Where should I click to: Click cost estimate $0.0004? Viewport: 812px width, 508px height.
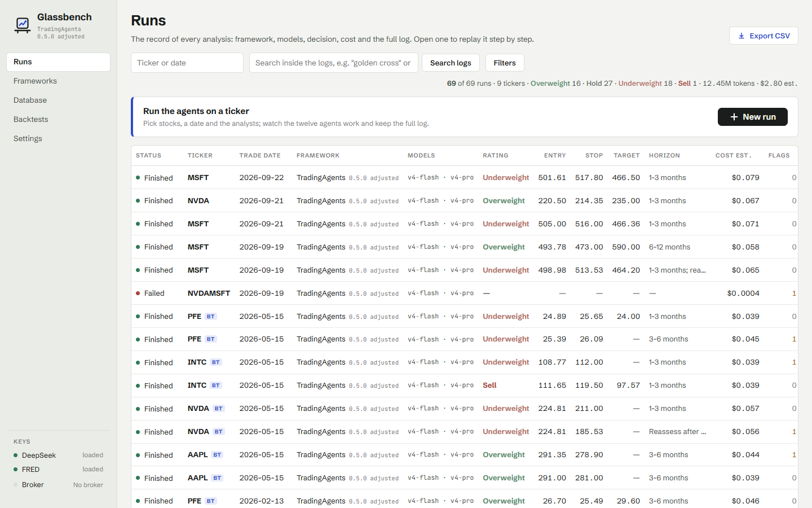point(743,293)
